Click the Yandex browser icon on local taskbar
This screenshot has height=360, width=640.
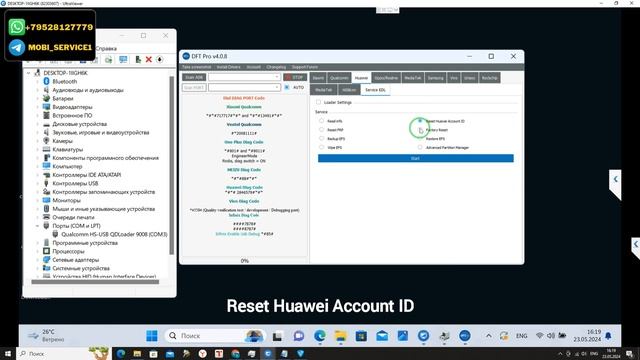[x=202, y=353]
